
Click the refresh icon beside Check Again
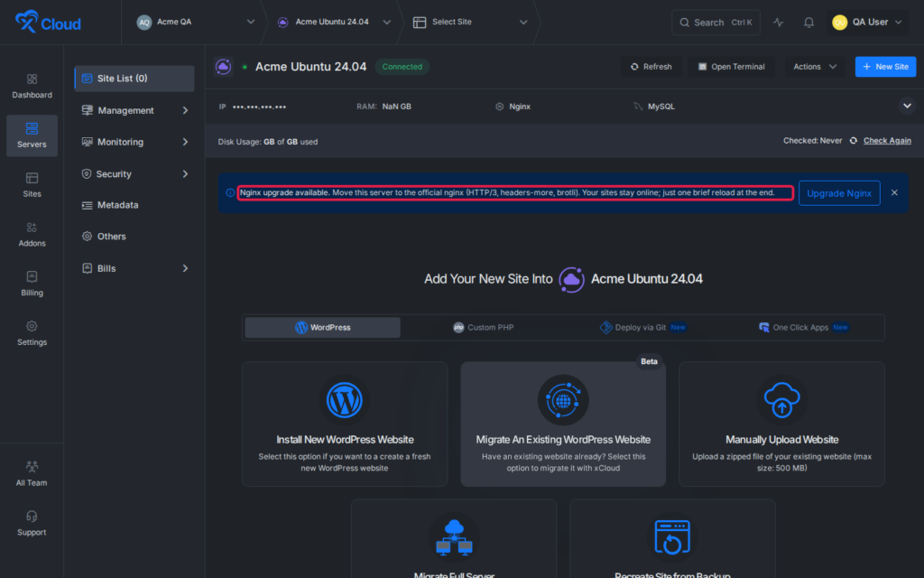tap(853, 140)
